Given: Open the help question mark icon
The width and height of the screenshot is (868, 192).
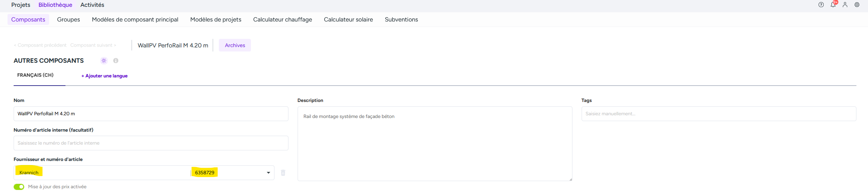Looking at the screenshot, I should (x=821, y=5).
